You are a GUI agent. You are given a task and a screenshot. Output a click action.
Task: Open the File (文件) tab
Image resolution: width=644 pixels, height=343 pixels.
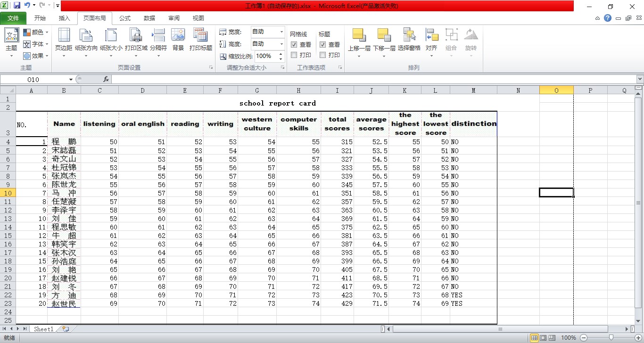[13, 18]
